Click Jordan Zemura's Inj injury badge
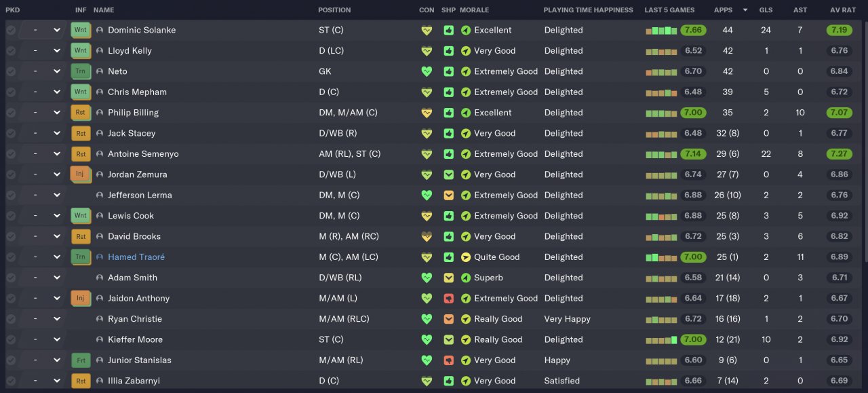The height and width of the screenshot is (393, 868). coord(80,174)
